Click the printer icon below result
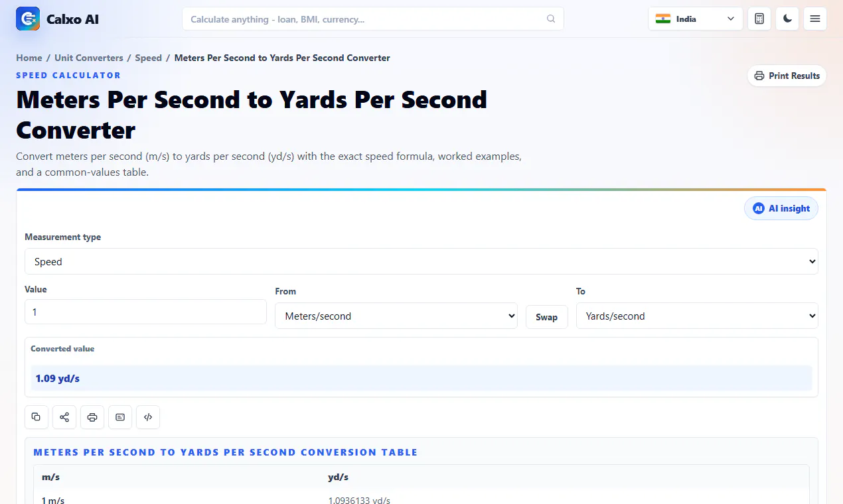The width and height of the screenshot is (843, 504). [92, 417]
